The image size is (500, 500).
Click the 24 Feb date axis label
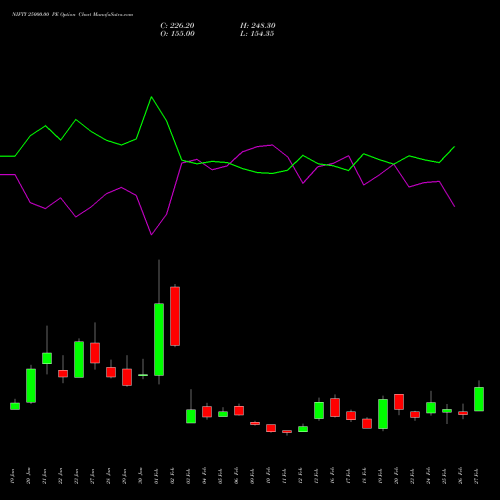pos(429,477)
